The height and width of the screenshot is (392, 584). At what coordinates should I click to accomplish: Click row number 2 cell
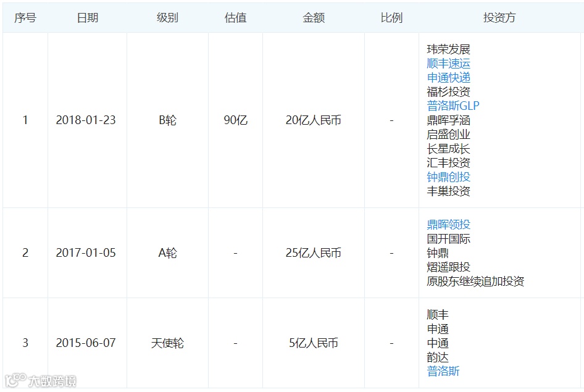(x=25, y=252)
